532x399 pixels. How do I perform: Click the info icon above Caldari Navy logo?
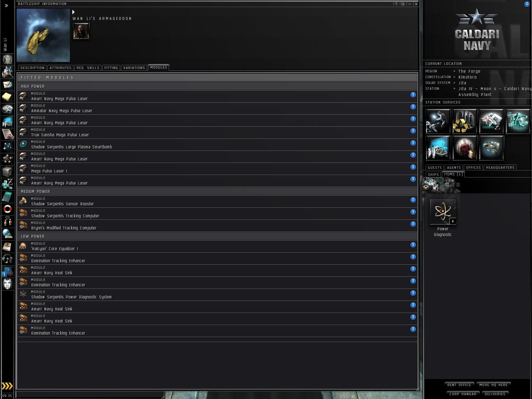pyautogui.click(x=527, y=4)
